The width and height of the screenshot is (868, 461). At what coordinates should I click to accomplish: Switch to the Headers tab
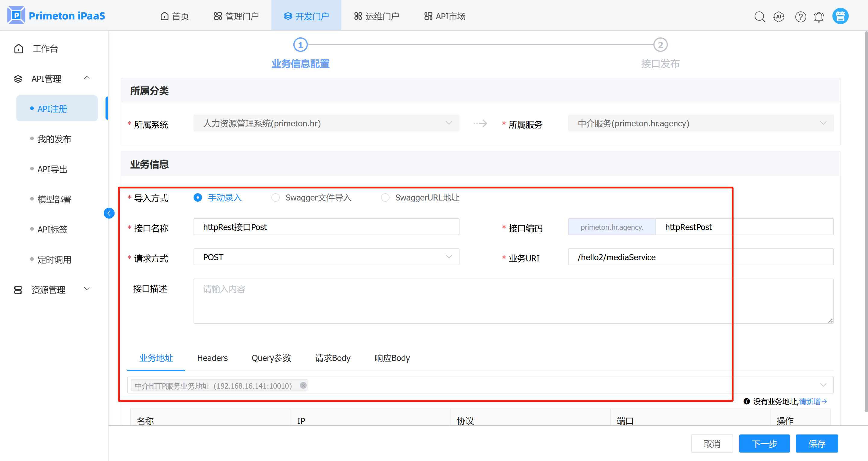tap(212, 358)
